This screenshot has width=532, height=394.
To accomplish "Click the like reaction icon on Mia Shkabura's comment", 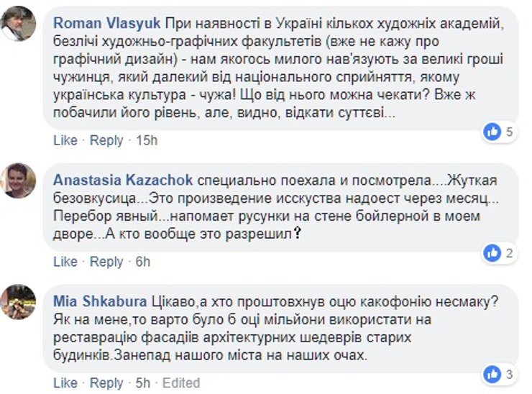I will (492, 374).
